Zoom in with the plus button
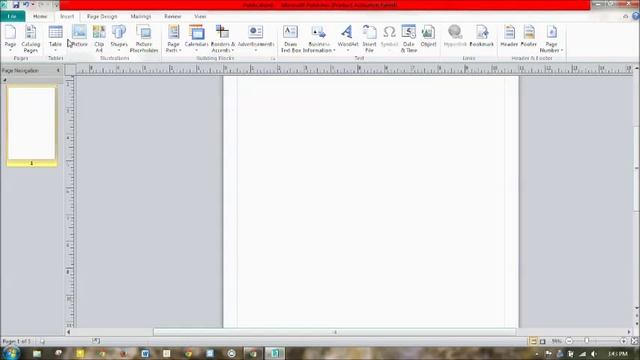 tap(623, 341)
